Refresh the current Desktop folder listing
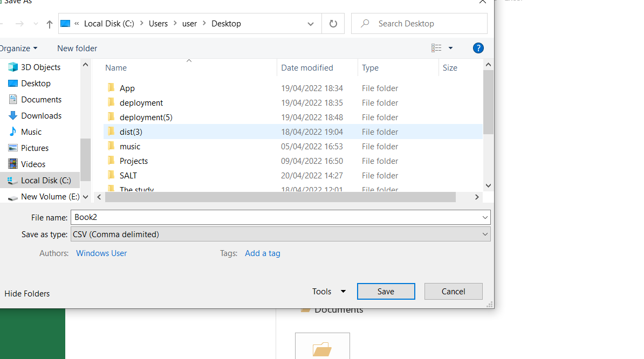The height and width of the screenshot is (359, 644). click(333, 24)
